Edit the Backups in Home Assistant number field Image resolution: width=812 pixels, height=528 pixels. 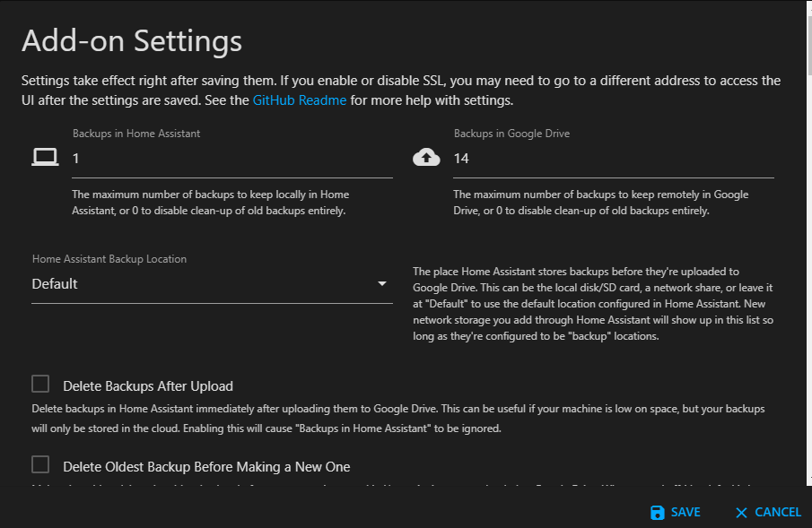click(x=232, y=159)
